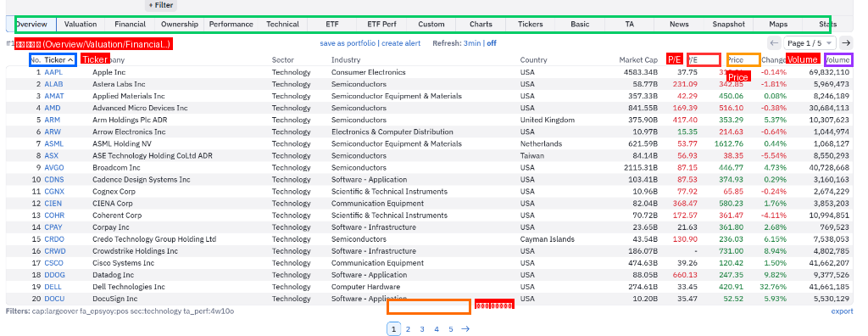Jump to results page 5
This screenshot has height=336, width=868.
[x=451, y=329]
